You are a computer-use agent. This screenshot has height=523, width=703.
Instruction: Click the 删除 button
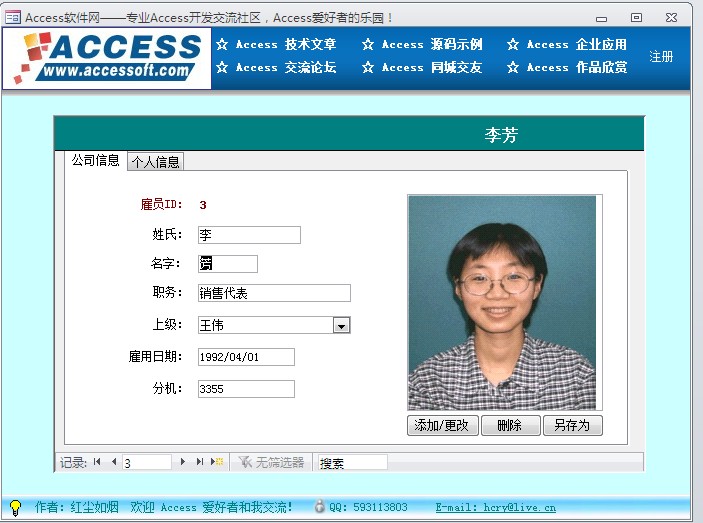(510, 425)
